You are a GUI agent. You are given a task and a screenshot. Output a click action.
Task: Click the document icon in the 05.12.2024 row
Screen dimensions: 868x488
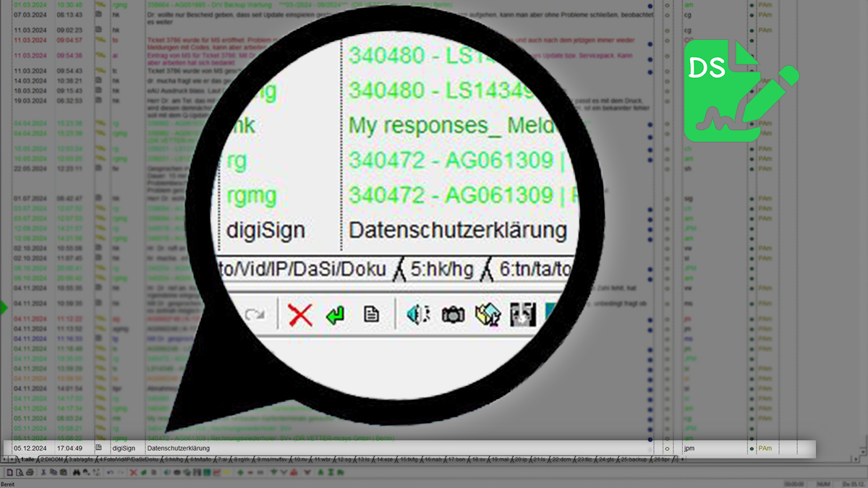coord(99,449)
